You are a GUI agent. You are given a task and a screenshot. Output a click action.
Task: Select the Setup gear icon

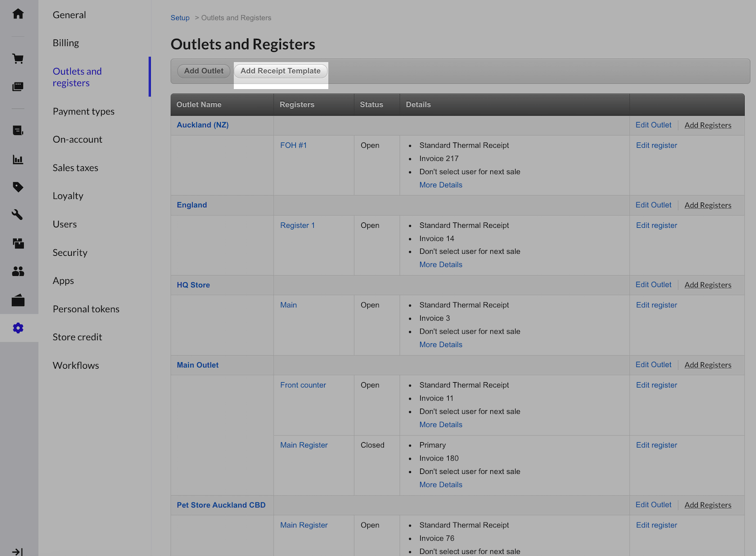(x=18, y=328)
